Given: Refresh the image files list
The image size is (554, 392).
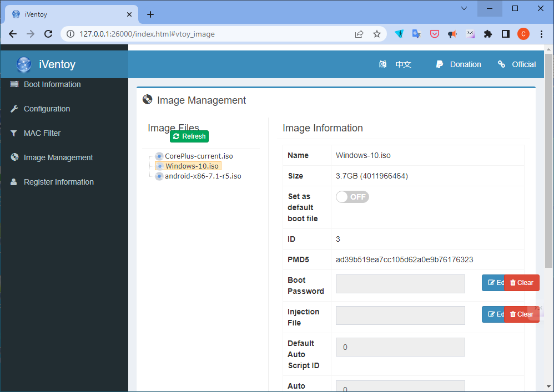Looking at the screenshot, I should [x=189, y=136].
